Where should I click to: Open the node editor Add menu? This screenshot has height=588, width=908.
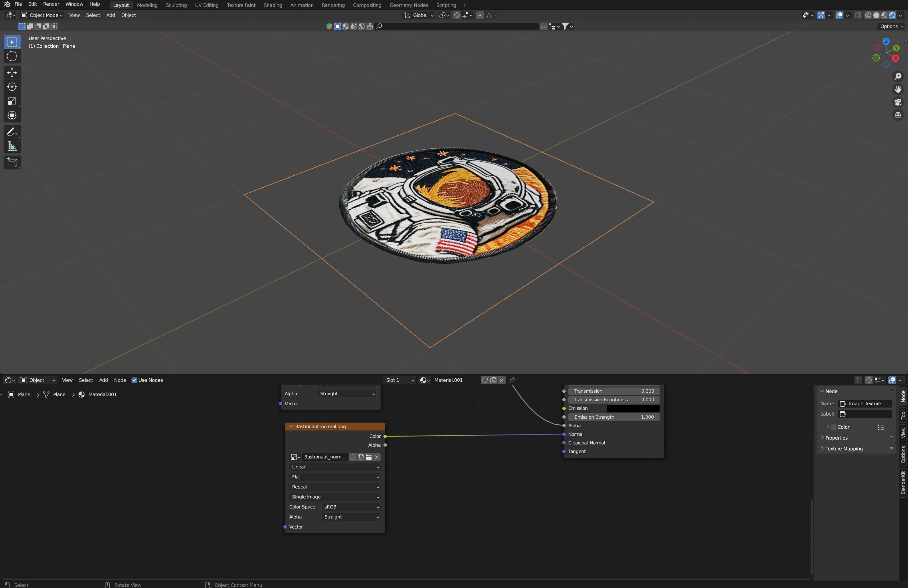click(103, 380)
